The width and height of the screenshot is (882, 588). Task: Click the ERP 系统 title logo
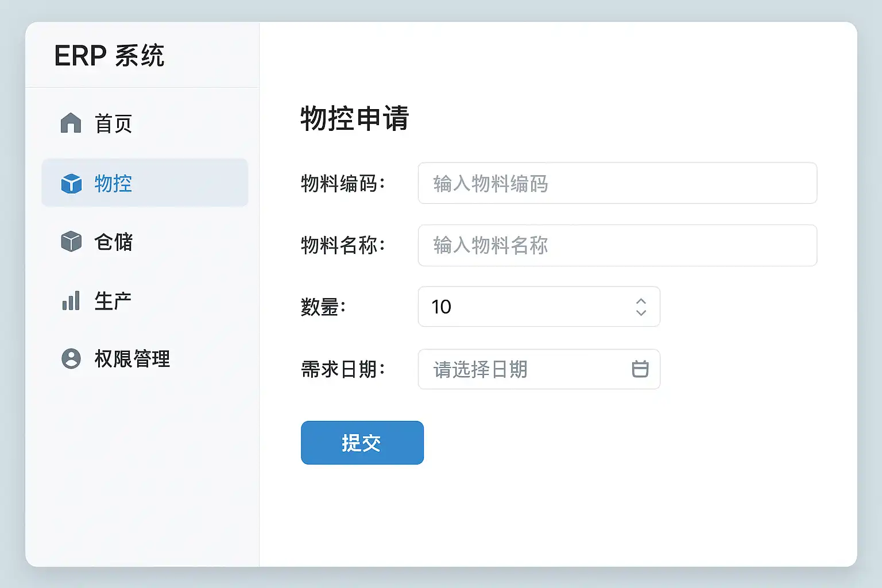point(109,56)
